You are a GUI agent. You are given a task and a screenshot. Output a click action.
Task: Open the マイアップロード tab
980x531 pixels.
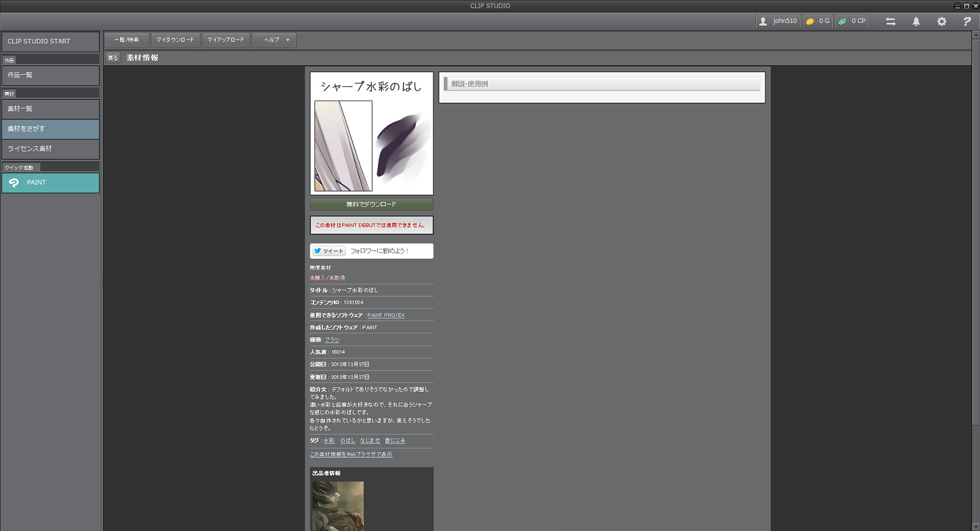(x=226, y=40)
